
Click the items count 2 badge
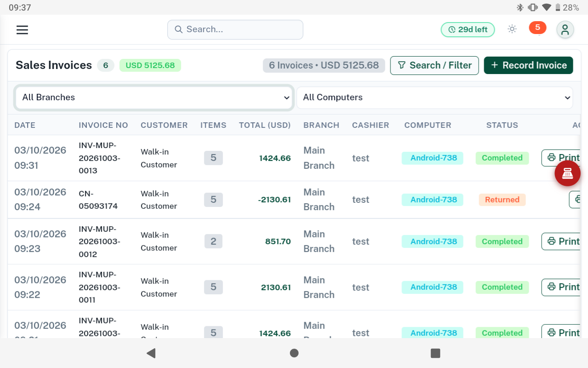pyautogui.click(x=213, y=241)
